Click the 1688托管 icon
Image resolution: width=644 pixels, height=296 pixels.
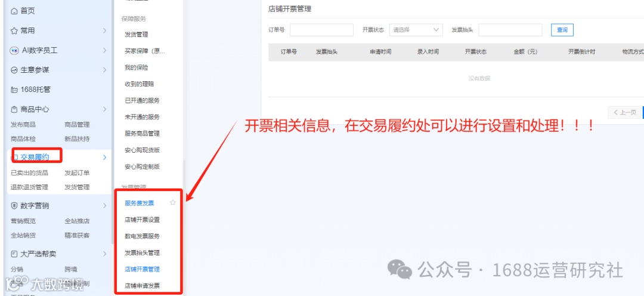14,90
